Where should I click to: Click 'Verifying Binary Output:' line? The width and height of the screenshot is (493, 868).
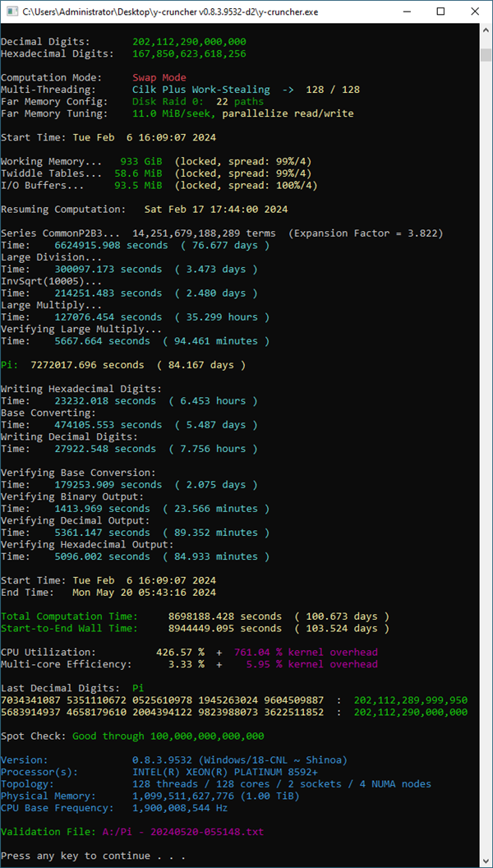click(x=72, y=496)
